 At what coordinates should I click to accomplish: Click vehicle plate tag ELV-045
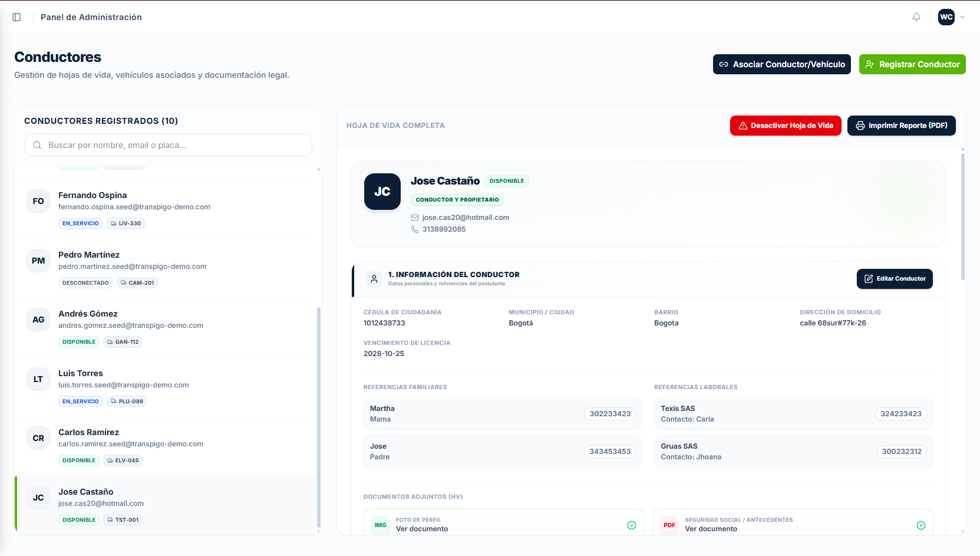tap(123, 460)
